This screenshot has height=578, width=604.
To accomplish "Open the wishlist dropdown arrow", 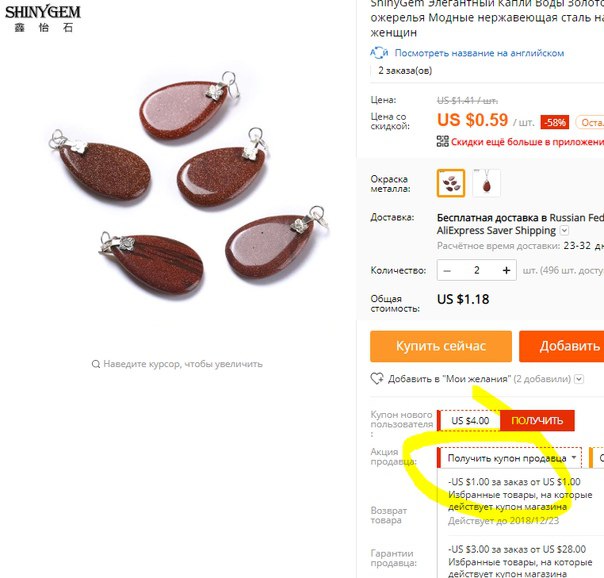I will (579, 379).
